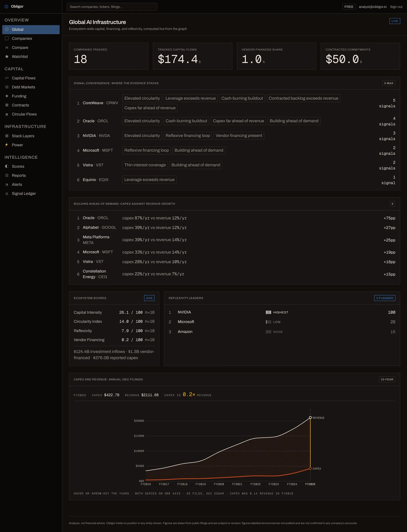407x532 pixels.
Task: Open CoreWeave in signal convergence list
Action: (93, 103)
